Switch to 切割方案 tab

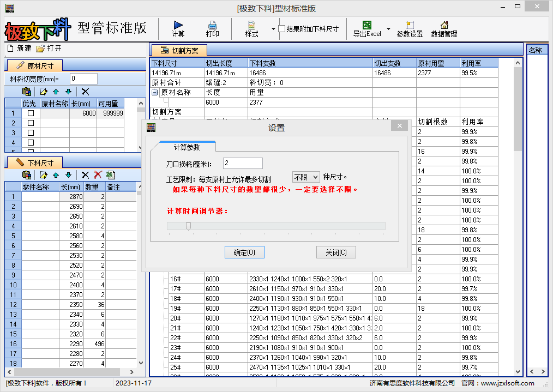tap(179, 50)
